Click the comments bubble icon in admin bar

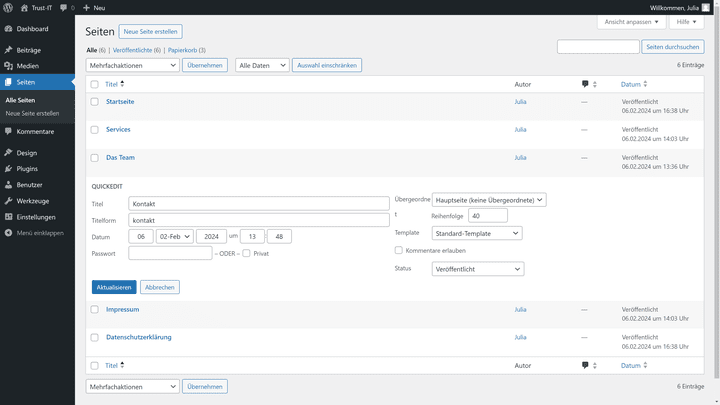[x=63, y=7]
